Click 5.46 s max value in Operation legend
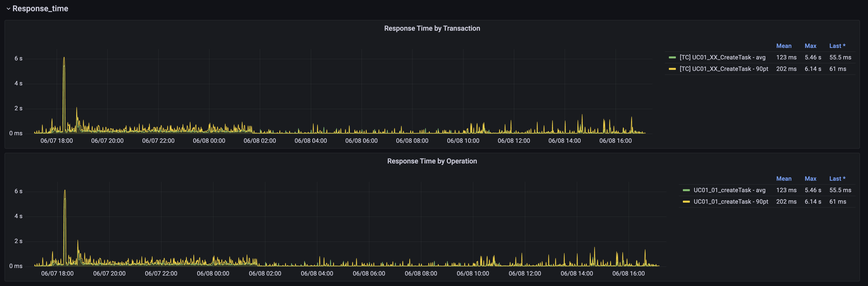 (x=813, y=190)
